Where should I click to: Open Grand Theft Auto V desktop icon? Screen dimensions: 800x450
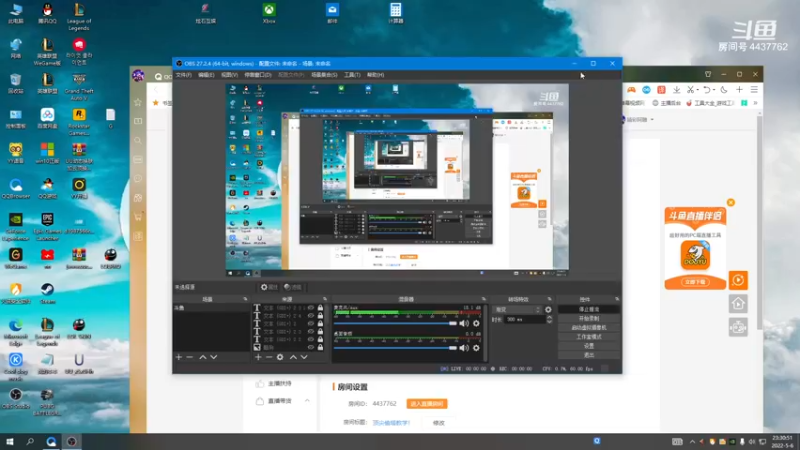pos(79,86)
